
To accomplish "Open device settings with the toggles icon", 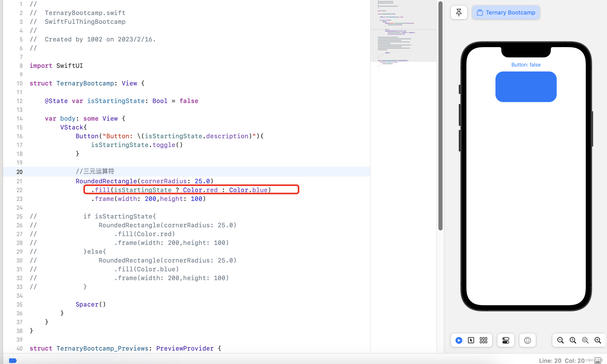I will [x=505, y=340].
